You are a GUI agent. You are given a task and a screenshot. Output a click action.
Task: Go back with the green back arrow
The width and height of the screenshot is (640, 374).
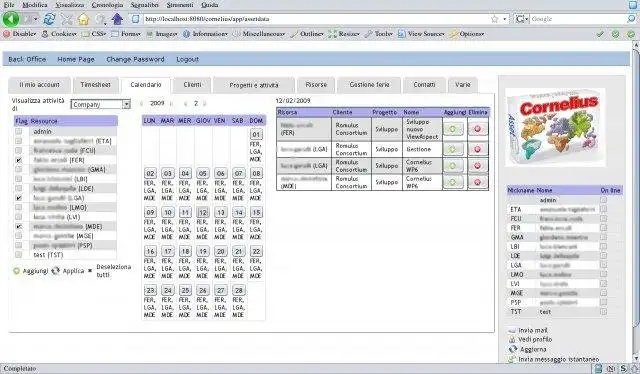[11, 19]
